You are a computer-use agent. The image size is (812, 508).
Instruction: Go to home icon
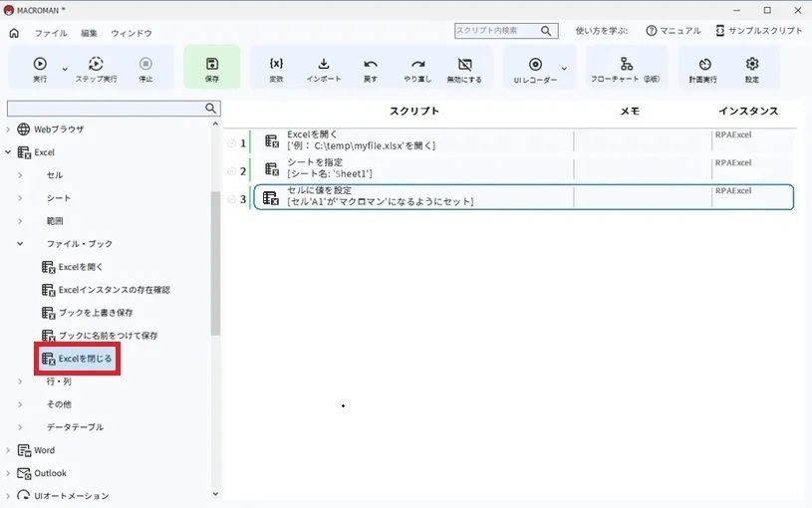(x=14, y=33)
